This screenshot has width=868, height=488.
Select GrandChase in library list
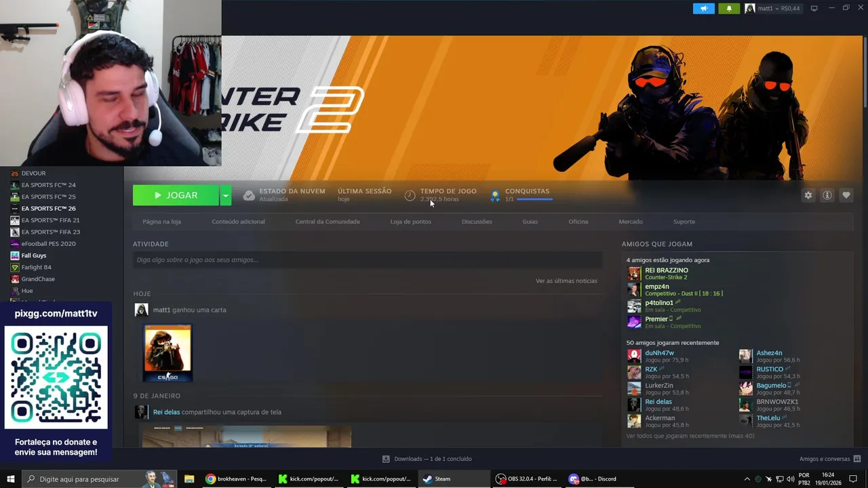coord(38,279)
